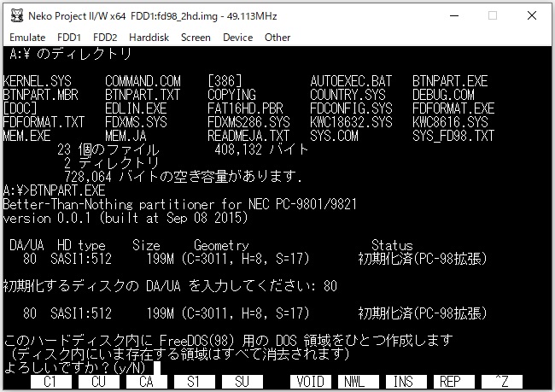Open the Harddisk menu
This screenshot has width=555, height=392.
[149, 38]
